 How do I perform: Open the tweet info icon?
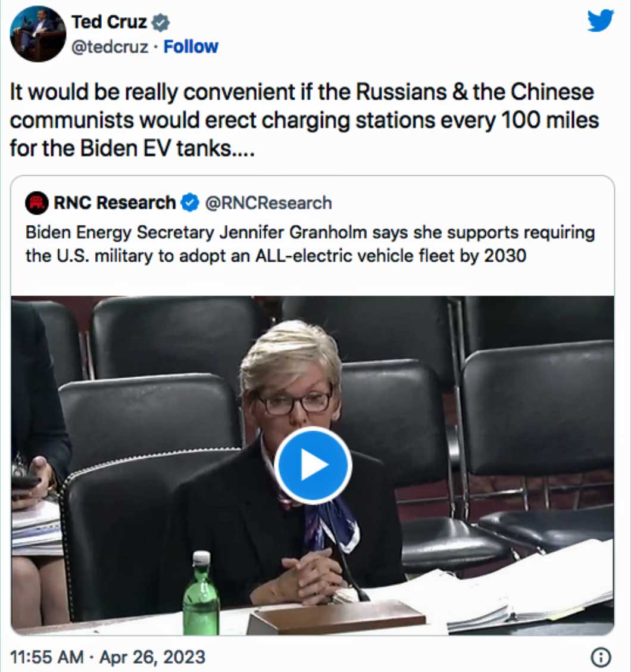click(x=601, y=657)
